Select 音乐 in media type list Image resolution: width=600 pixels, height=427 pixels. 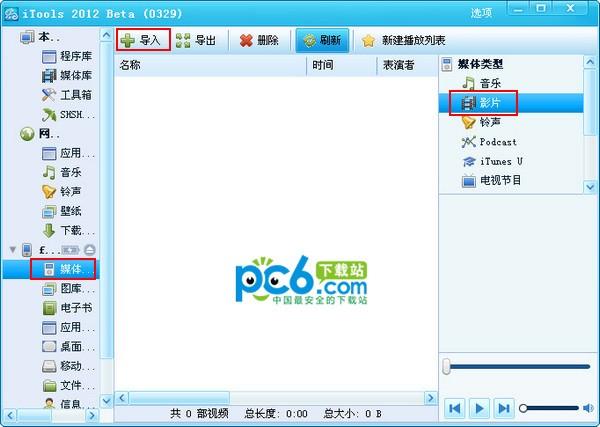481,83
